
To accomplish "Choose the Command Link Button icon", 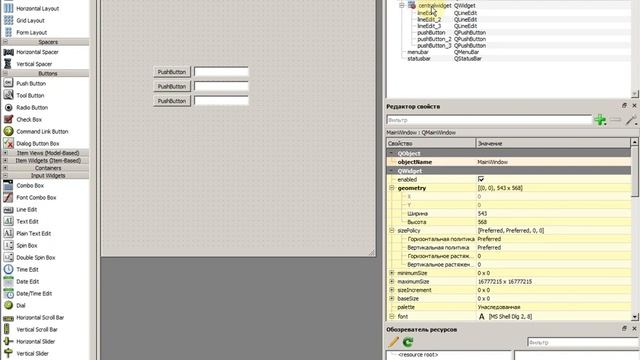I will (x=8, y=131).
